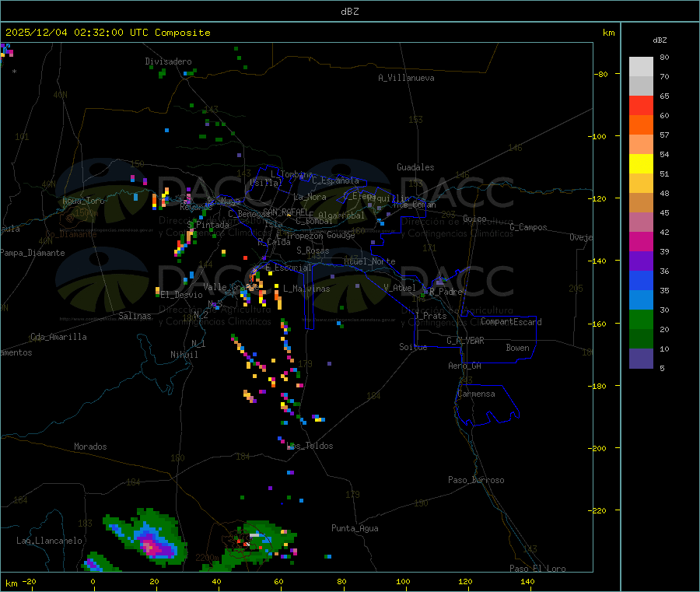This screenshot has height=592, width=700.
Task: Click the dark orange 57-60 dBZ swatch
Action: click(641, 124)
